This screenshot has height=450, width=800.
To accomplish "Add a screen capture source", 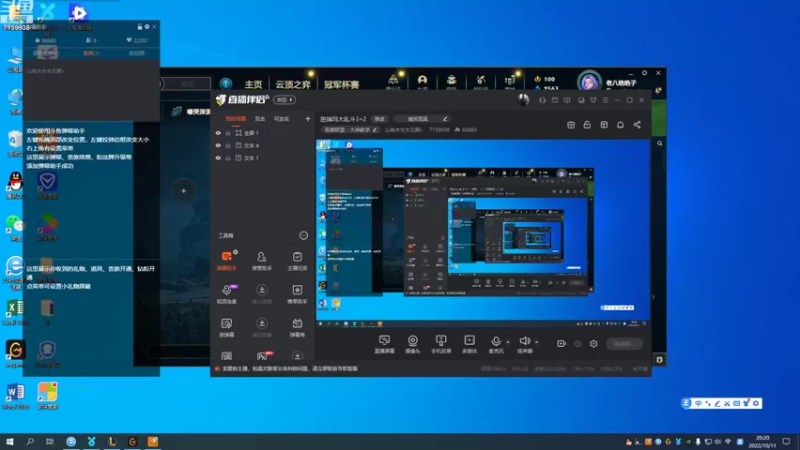I will 384,344.
